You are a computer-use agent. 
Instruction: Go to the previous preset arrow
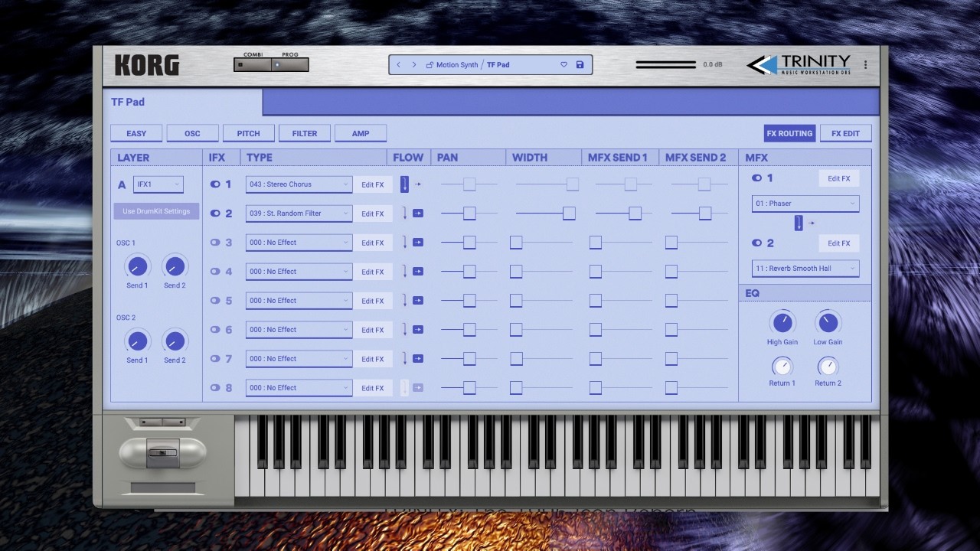pyautogui.click(x=398, y=65)
